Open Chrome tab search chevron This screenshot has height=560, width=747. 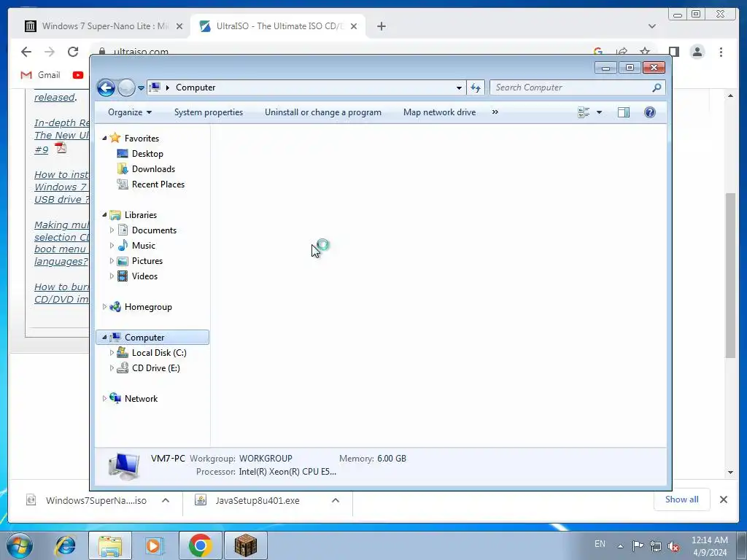coord(651,26)
